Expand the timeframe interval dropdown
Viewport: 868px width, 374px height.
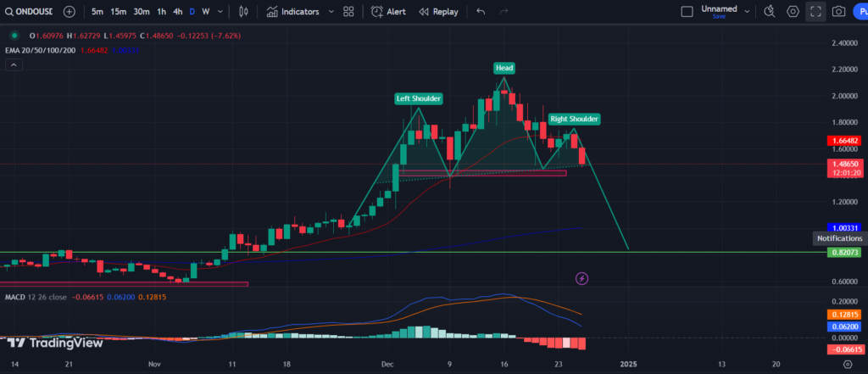(221, 12)
